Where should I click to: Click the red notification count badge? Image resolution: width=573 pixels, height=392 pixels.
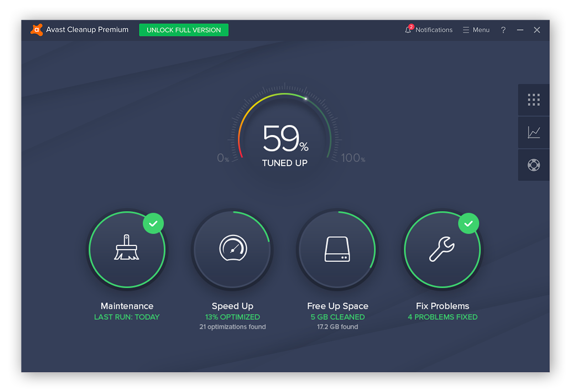tap(411, 27)
